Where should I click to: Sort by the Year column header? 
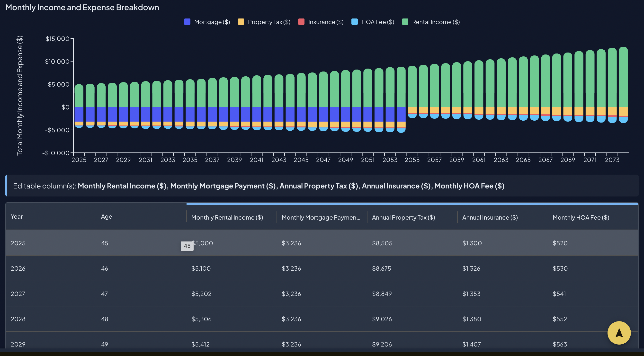pos(17,216)
